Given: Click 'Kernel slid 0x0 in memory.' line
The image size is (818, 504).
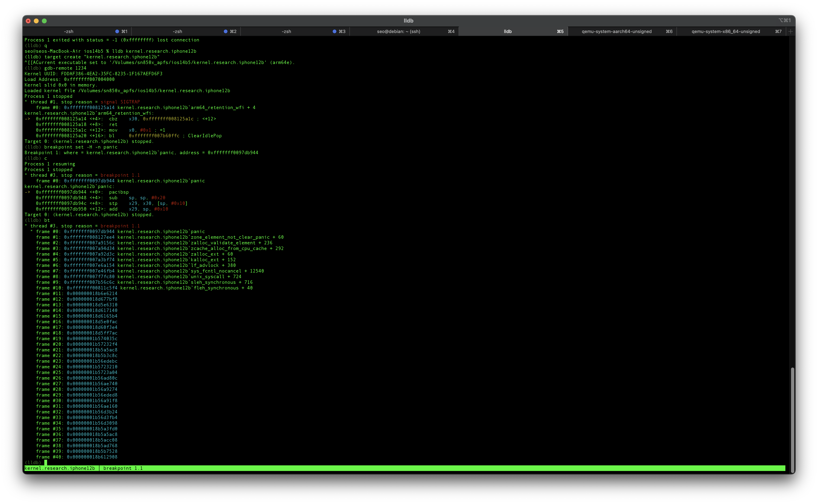Looking at the screenshot, I should pyautogui.click(x=61, y=85).
